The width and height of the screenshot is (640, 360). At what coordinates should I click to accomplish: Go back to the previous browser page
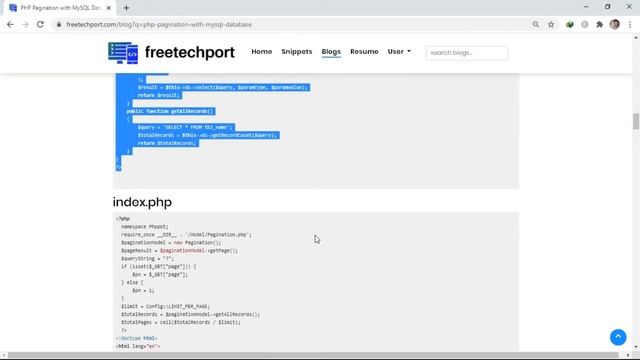[10, 24]
